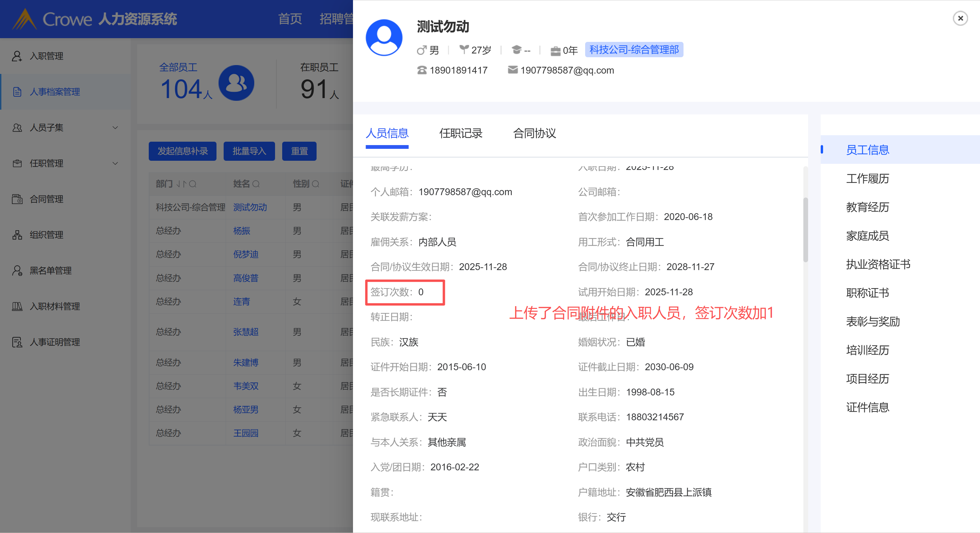Click the 合同管理 sidebar icon
Viewport: 980px width, 533px height.
(17, 199)
